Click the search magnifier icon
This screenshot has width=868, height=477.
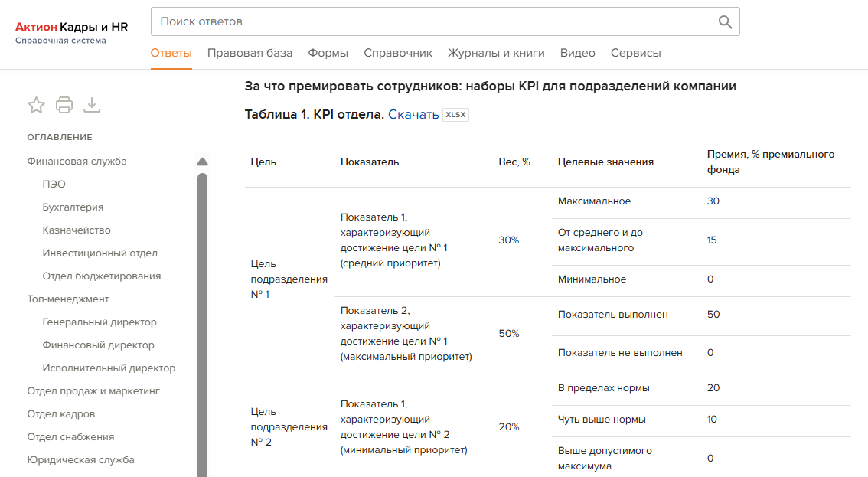tap(725, 21)
